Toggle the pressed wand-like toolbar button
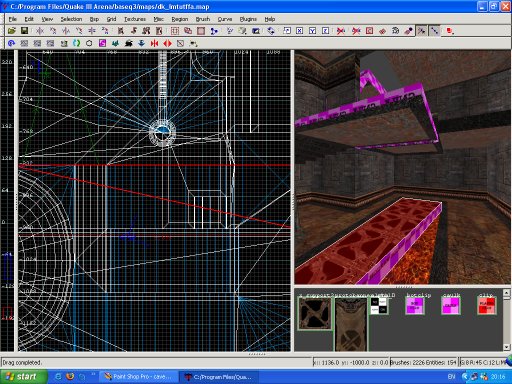This screenshot has width=512, height=384. pos(421,31)
